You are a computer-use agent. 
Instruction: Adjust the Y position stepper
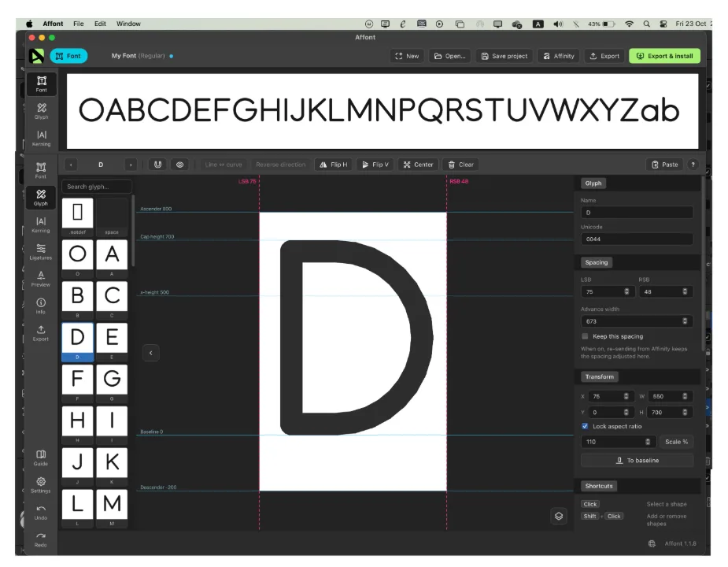(626, 412)
